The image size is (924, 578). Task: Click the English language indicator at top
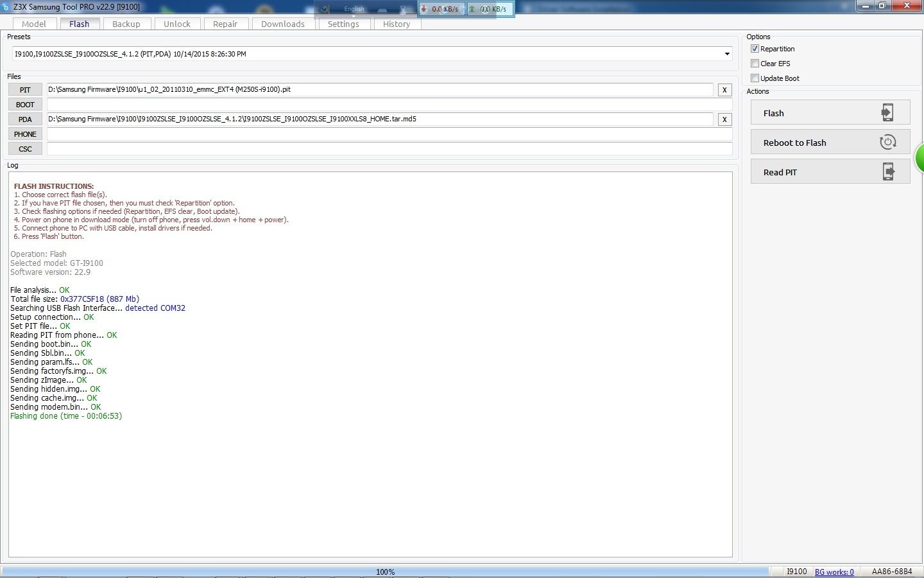(x=354, y=9)
